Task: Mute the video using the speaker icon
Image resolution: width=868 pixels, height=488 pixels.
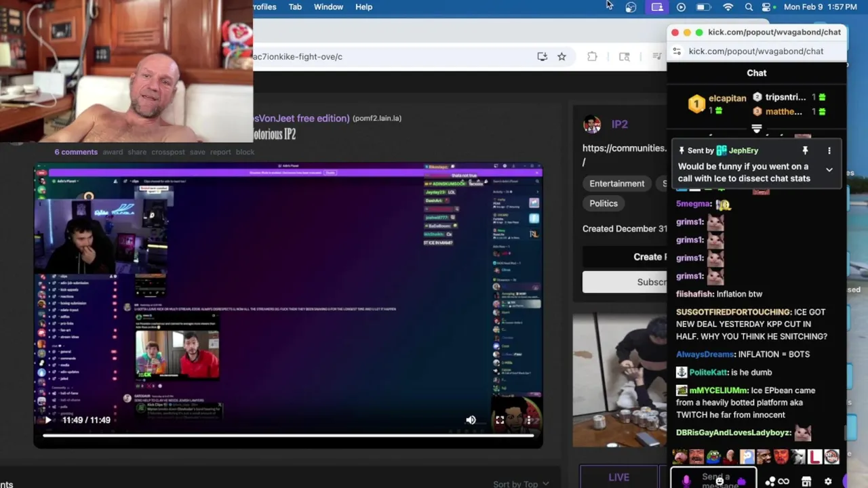Action: click(x=471, y=420)
